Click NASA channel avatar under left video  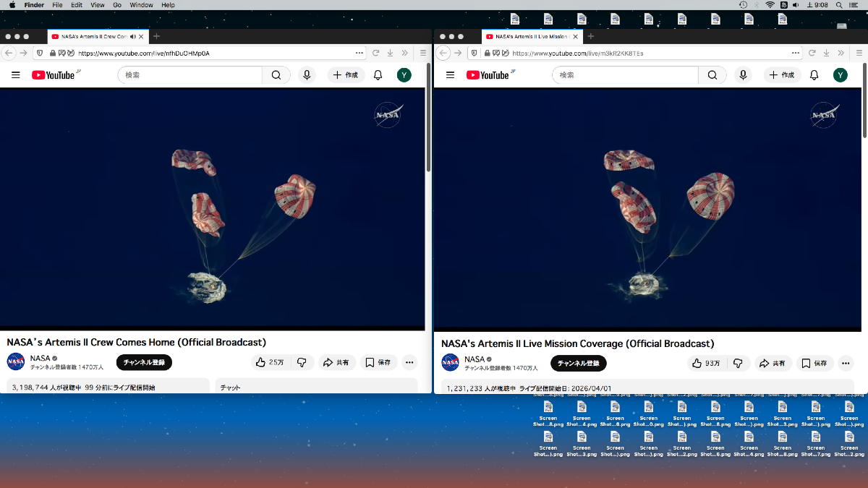16,362
